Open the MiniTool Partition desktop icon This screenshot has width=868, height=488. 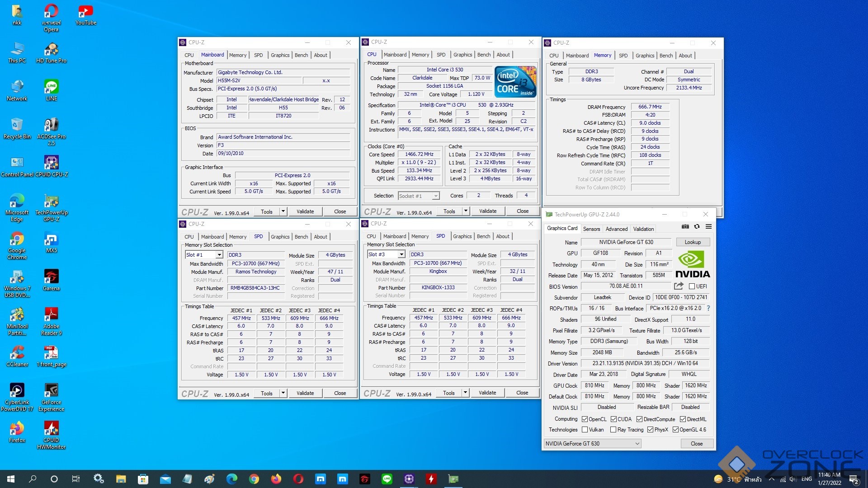17,322
